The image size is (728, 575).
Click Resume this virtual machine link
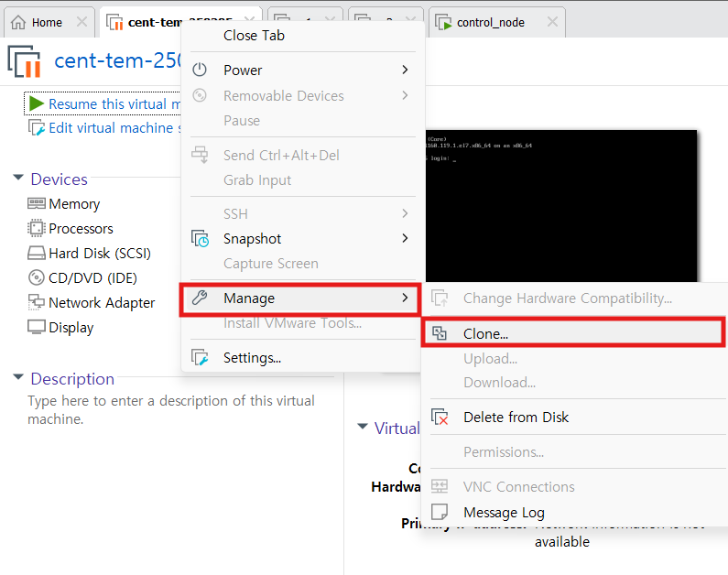coord(114,104)
